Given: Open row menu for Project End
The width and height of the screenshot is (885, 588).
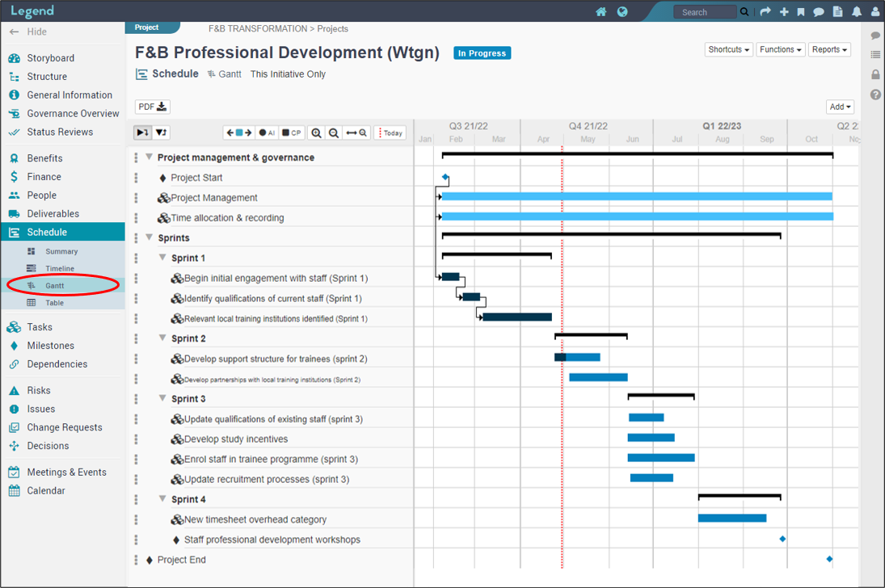Looking at the screenshot, I should (x=136, y=560).
